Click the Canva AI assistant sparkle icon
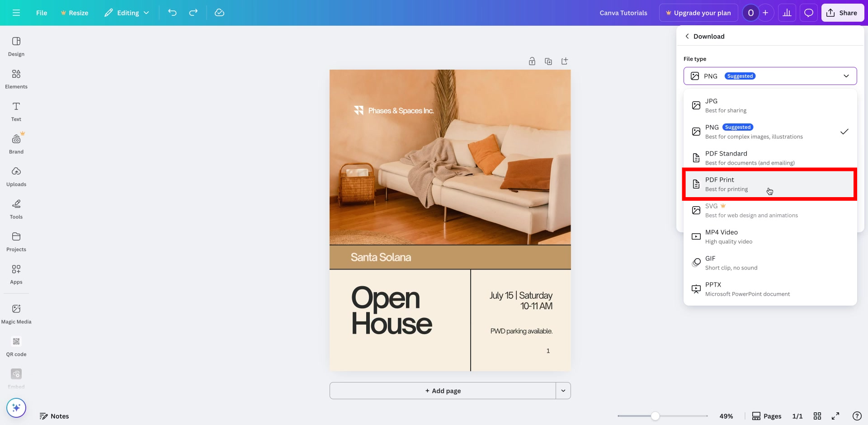The image size is (868, 425). coord(16,407)
